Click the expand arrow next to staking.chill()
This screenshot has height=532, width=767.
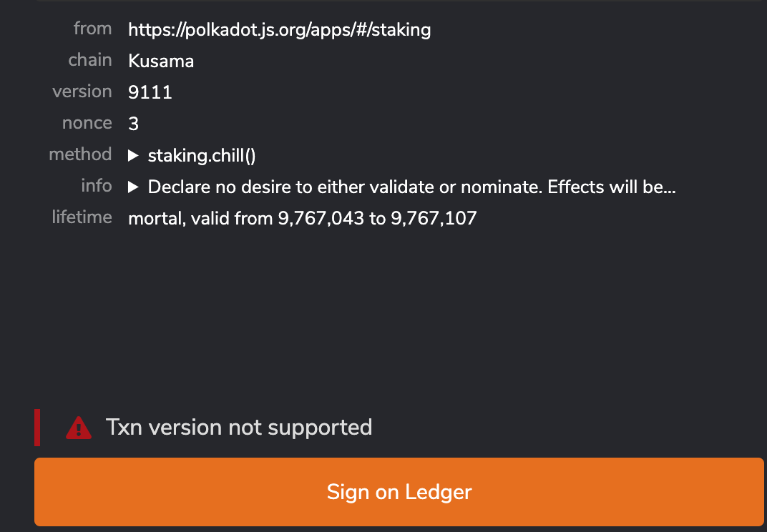pyautogui.click(x=135, y=155)
